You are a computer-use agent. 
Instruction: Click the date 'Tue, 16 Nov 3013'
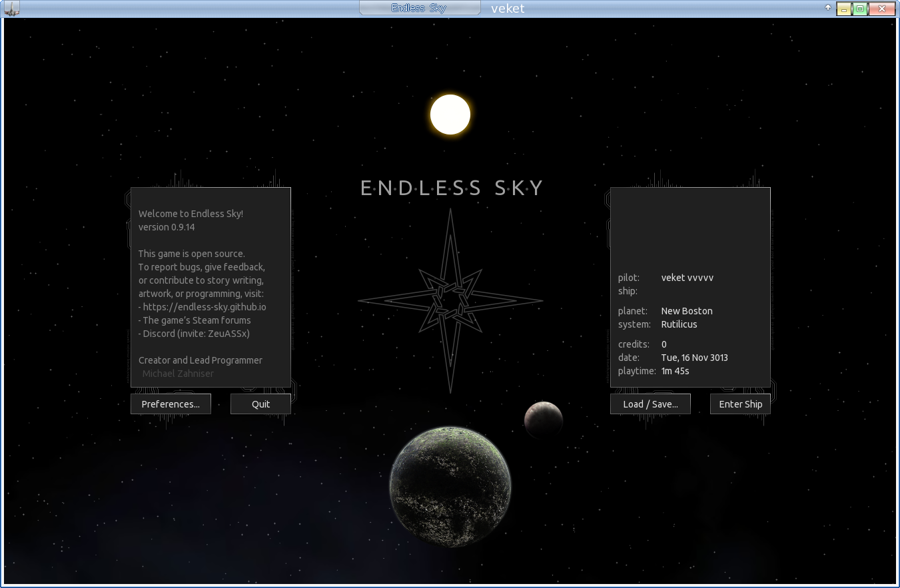coord(694,358)
